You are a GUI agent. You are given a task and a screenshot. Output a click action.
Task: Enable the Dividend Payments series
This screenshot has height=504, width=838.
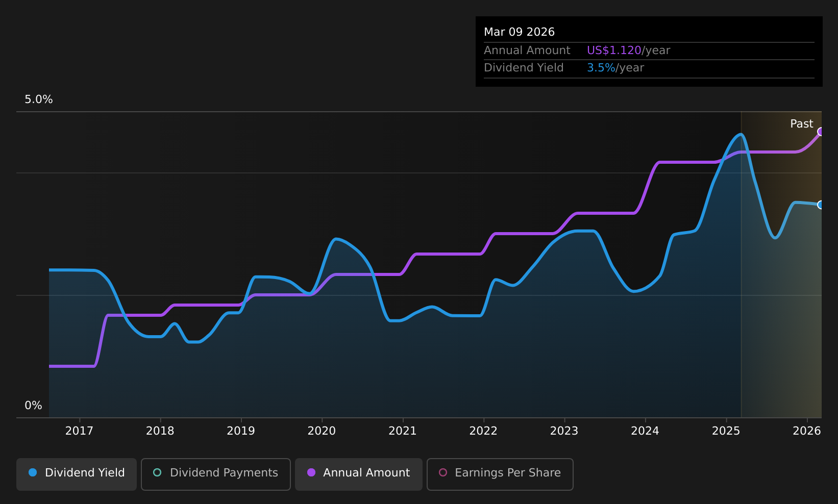[216, 474]
